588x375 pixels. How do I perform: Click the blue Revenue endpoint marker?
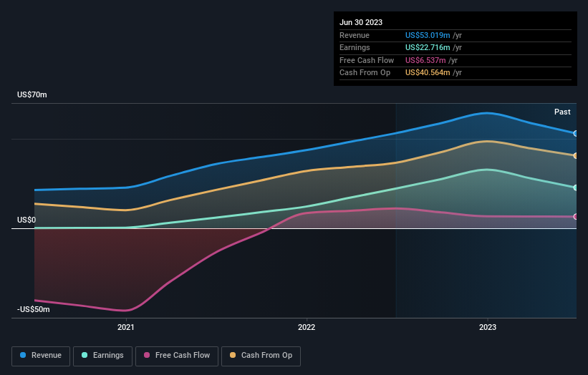(576, 133)
